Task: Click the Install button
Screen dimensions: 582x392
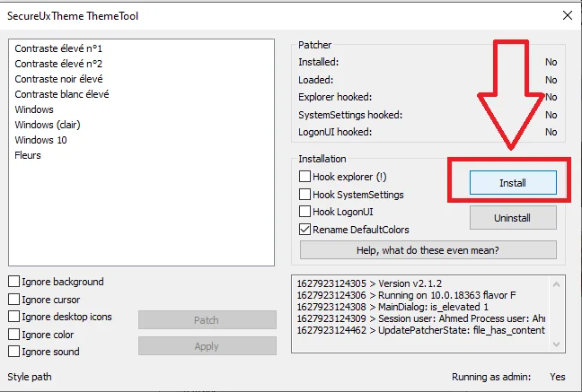Action: (x=512, y=183)
